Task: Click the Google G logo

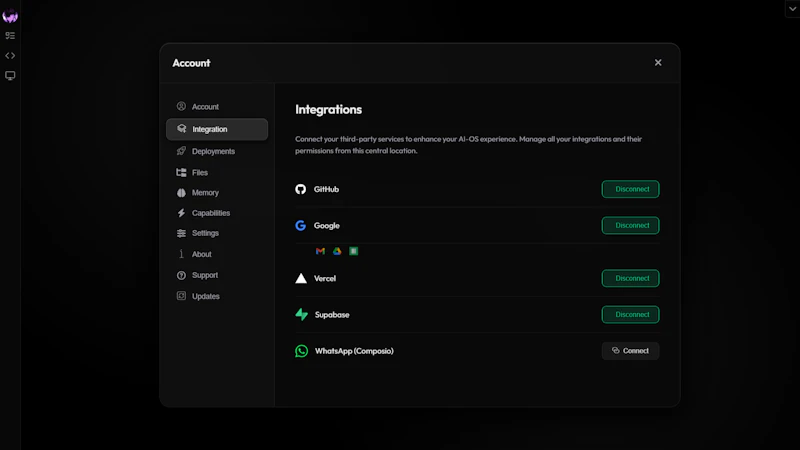Action: (x=301, y=226)
